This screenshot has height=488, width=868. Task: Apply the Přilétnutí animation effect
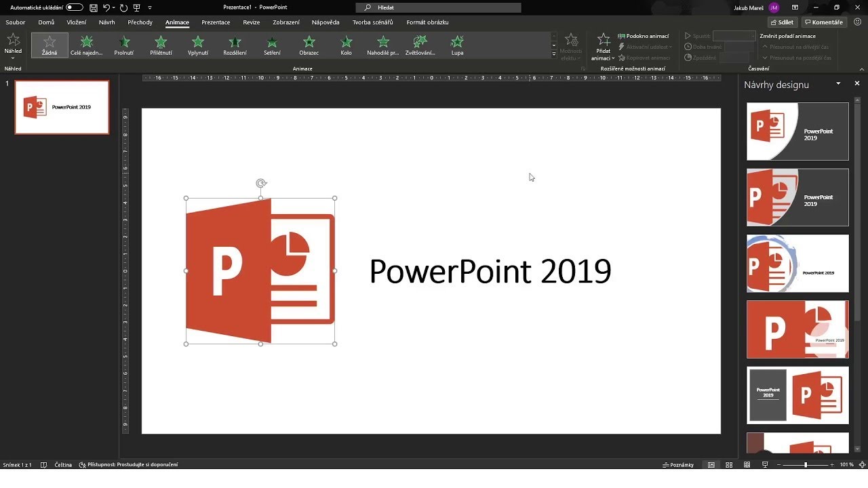161,45
